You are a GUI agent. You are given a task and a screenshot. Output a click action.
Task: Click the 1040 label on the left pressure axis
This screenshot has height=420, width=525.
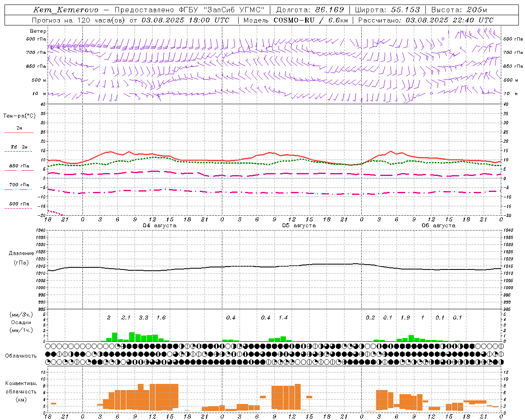coord(41,231)
